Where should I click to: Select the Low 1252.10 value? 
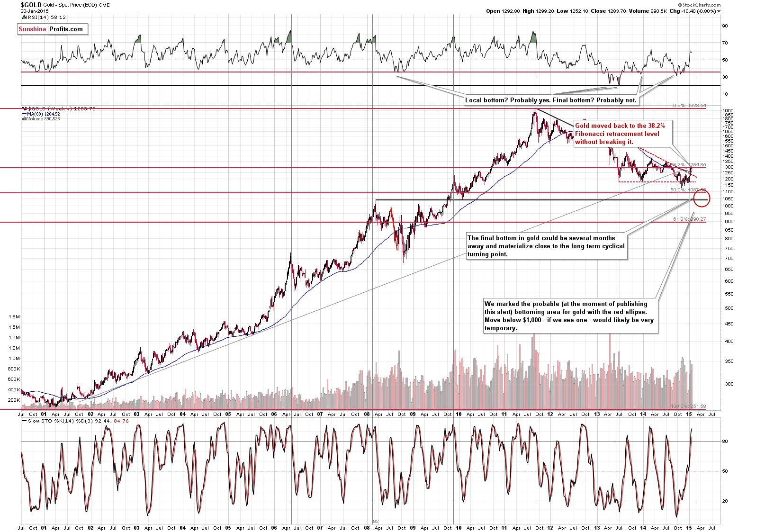tap(572, 11)
